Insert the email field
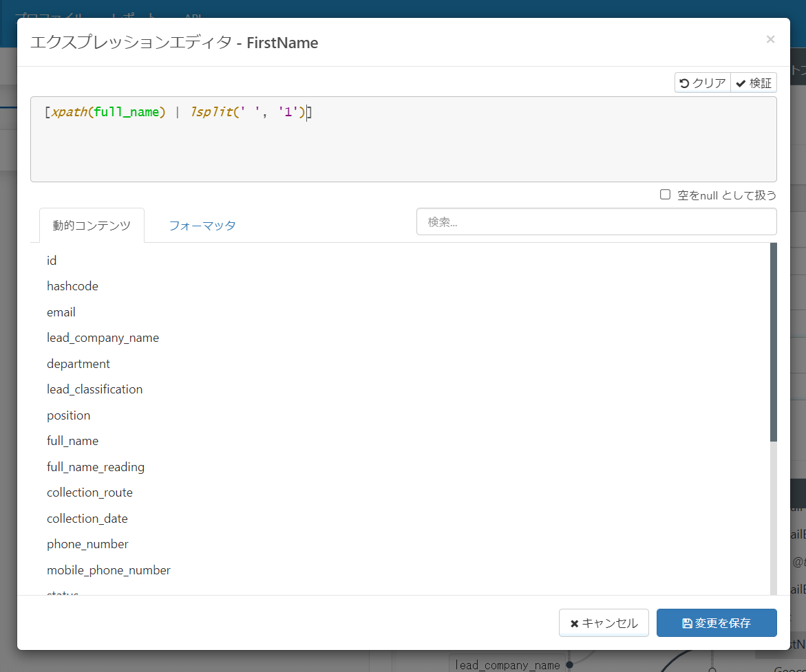This screenshot has height=672, width=806. [61, 312]
